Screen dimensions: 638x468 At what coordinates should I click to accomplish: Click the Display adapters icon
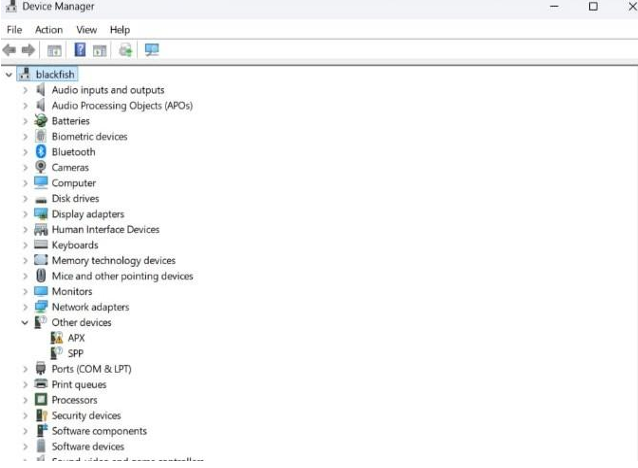click(41, 214)
